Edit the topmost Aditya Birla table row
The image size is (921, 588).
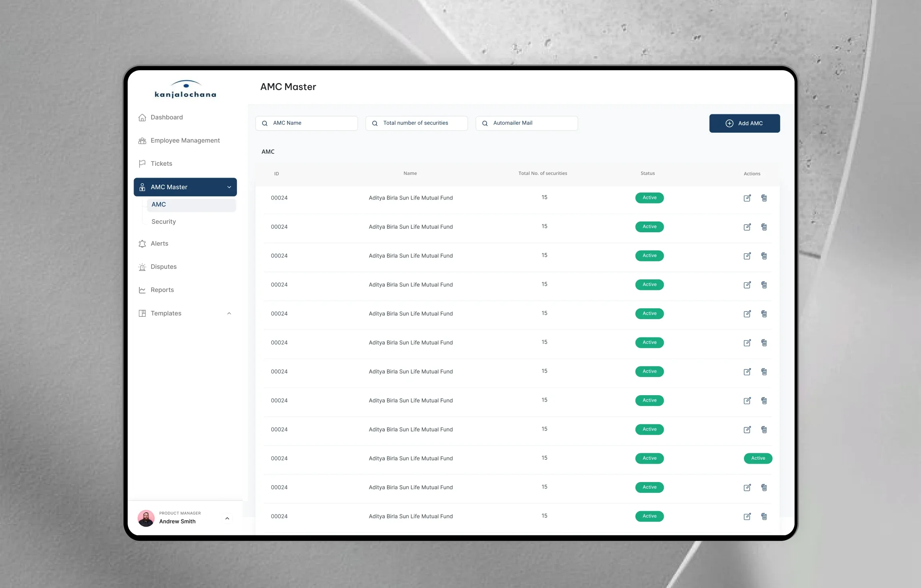747,198
